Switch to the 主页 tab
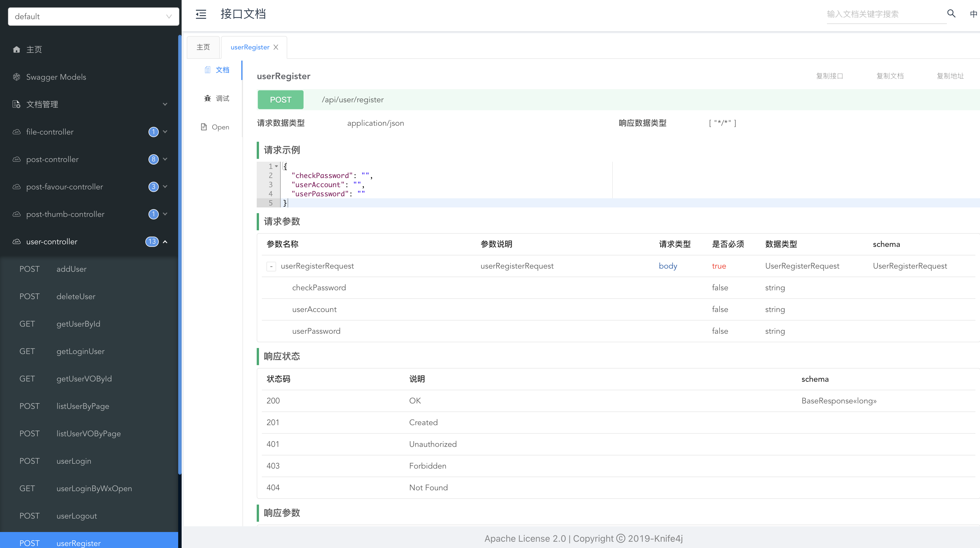Screen dimensions: 980x548 203,47
